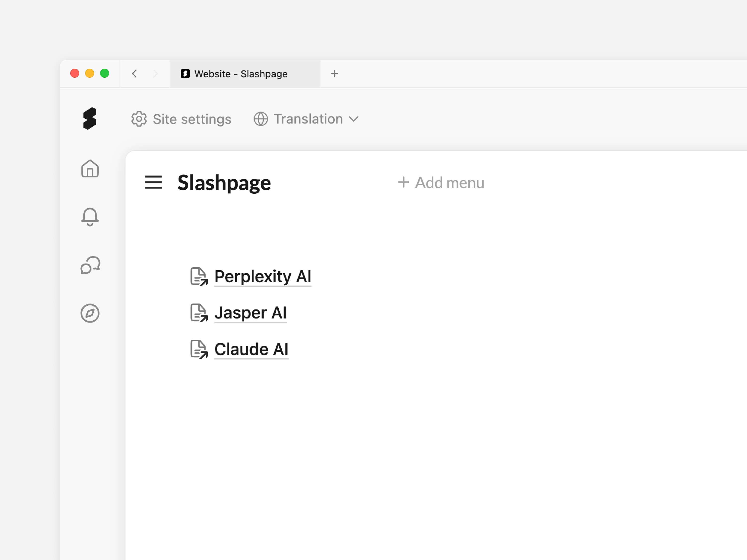Go back with browser back arrow
Image resolution: width=747 pixels, height=560 pixels.
(134, 74)
